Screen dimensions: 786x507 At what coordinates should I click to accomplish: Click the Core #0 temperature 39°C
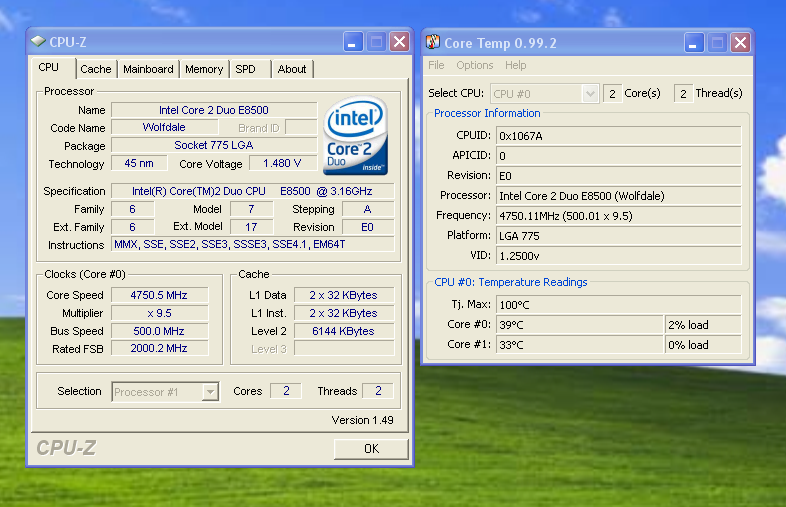[x=579, y=324]
